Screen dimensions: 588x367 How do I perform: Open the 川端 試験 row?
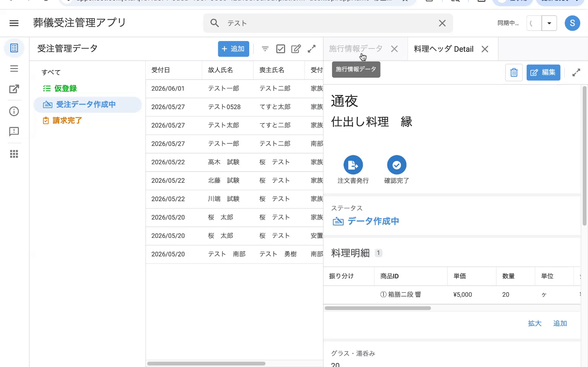tap(234, 199)
